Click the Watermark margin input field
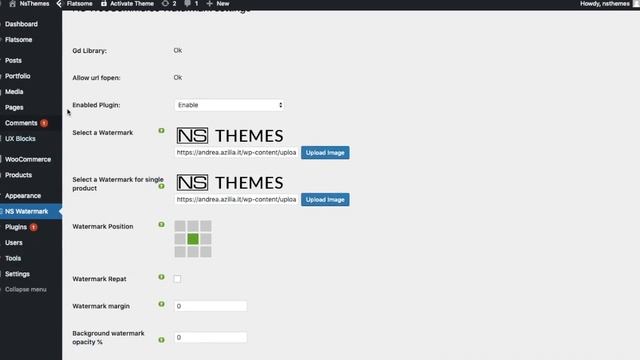This screenshot has height=360, width=640. click(x=211, y=306)
